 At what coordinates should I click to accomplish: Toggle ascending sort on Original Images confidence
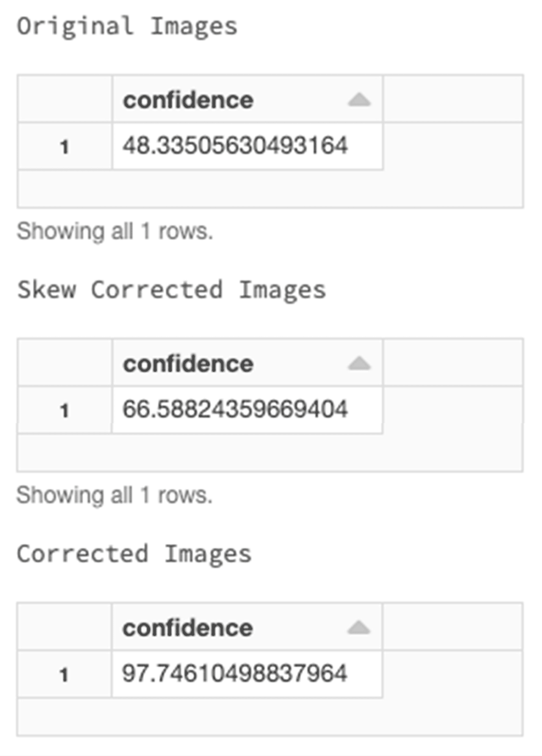point(359,100)
